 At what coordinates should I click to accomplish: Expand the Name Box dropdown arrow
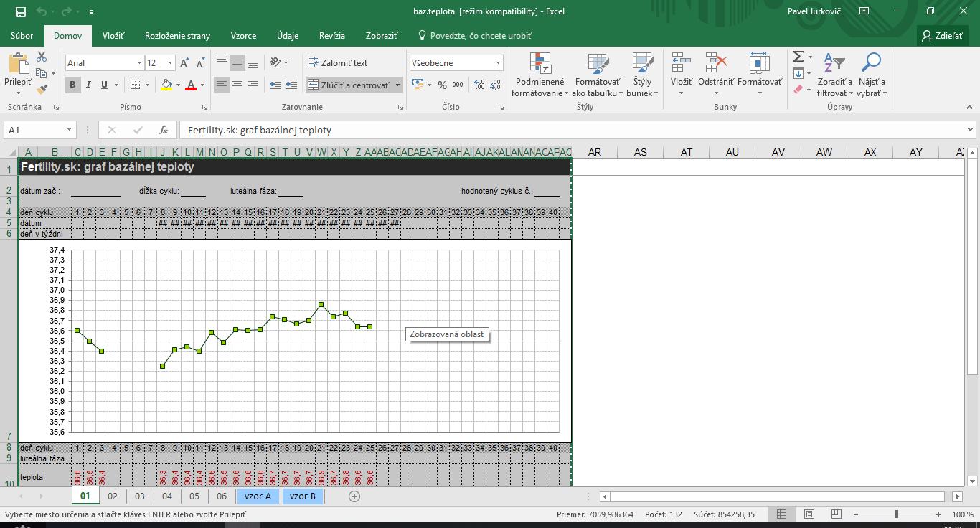69,130
